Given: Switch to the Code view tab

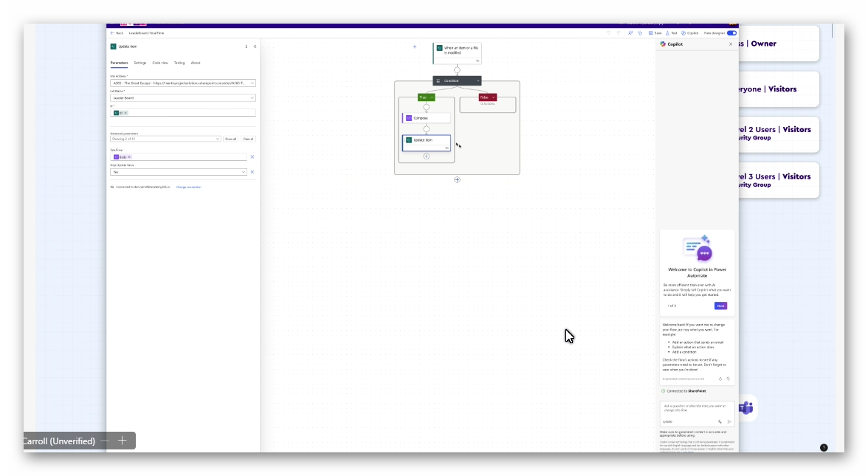Looking at the screenshot, I should pos(160,63).
